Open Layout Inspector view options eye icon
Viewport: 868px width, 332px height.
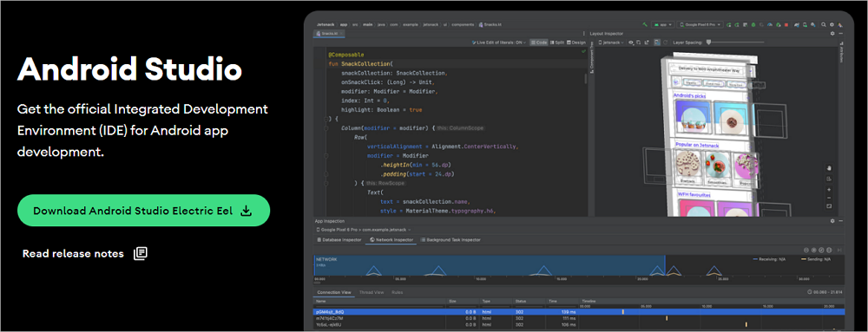[631, 42]
